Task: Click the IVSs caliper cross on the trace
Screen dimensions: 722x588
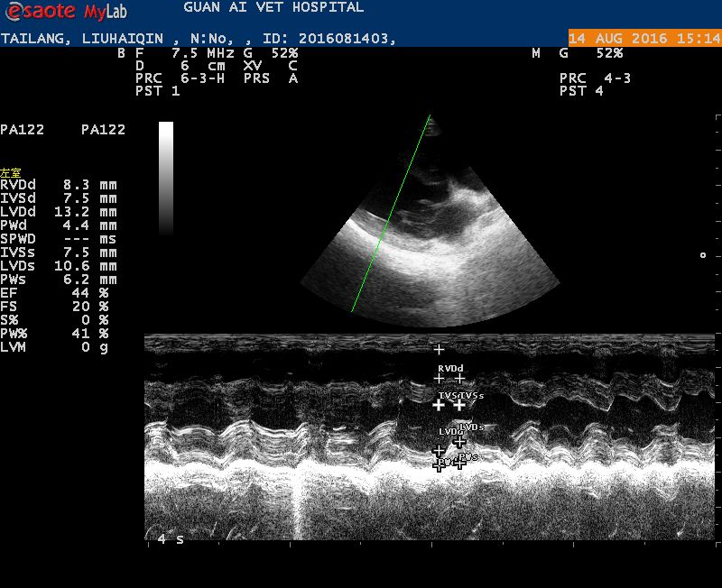Action: pos(459,405)
